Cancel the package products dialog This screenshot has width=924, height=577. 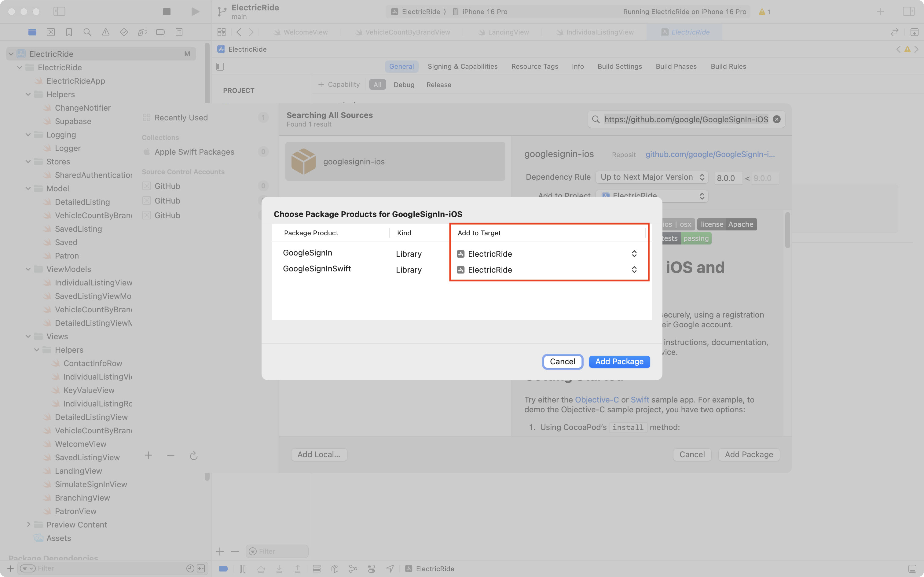(x=562, y=361)
